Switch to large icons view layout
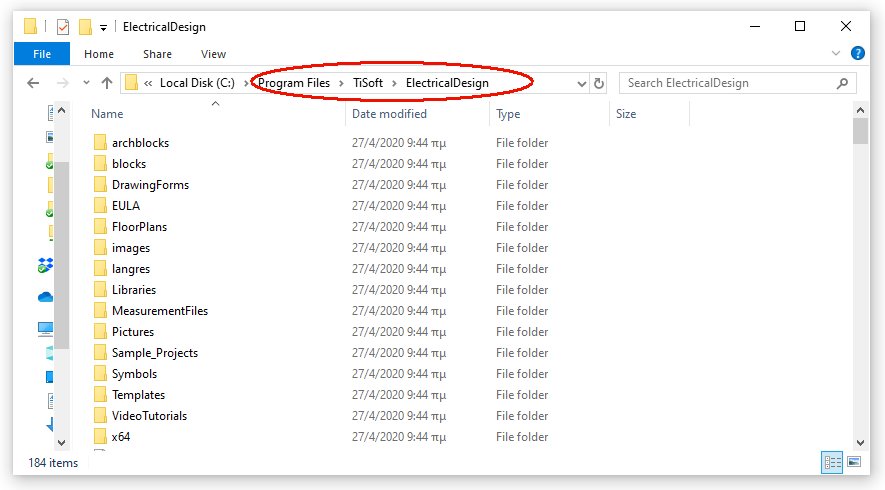Viewport: 885px width, 490px height. pyautogui.click(x=854, y=462)
